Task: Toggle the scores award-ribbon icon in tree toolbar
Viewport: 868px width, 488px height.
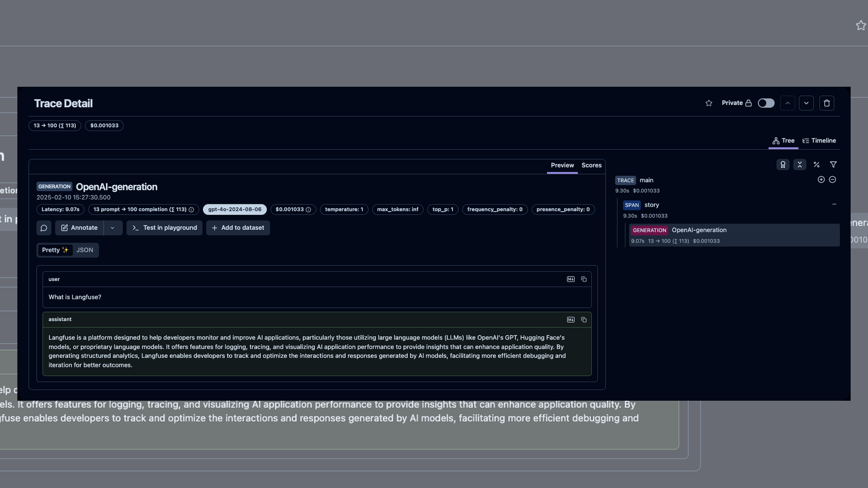Action: click(783, 164)
